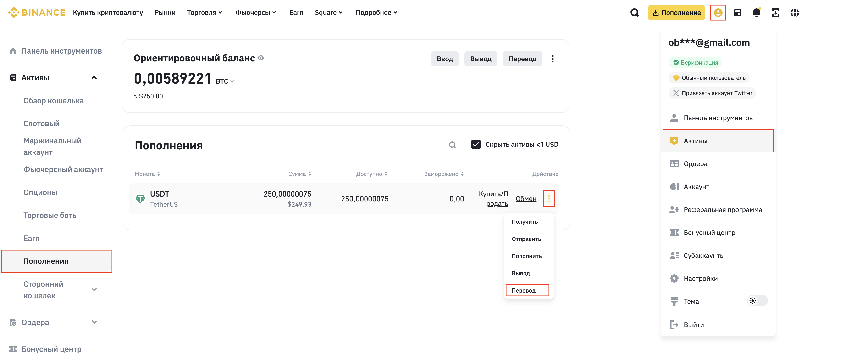Image resolution: width=868 pixels, height=358 pixels.
Task: Click Выйти to log out
Action: click(718, 325)
